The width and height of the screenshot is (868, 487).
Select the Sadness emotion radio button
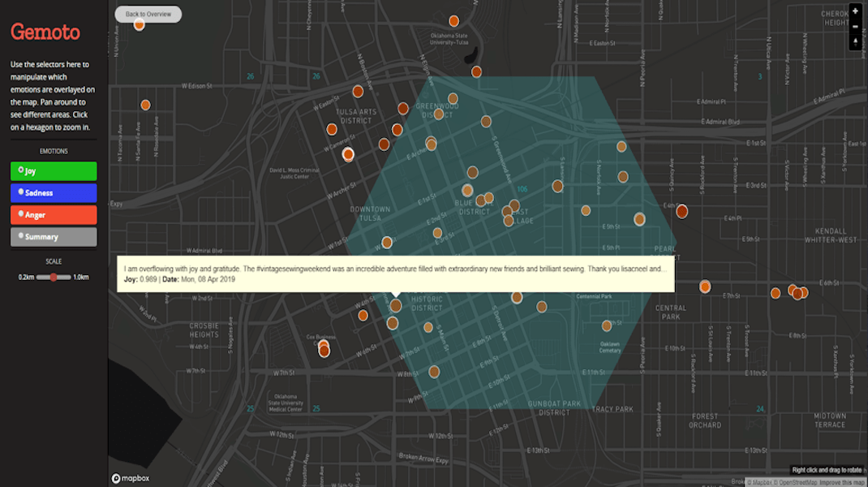(x=22, y=192)
